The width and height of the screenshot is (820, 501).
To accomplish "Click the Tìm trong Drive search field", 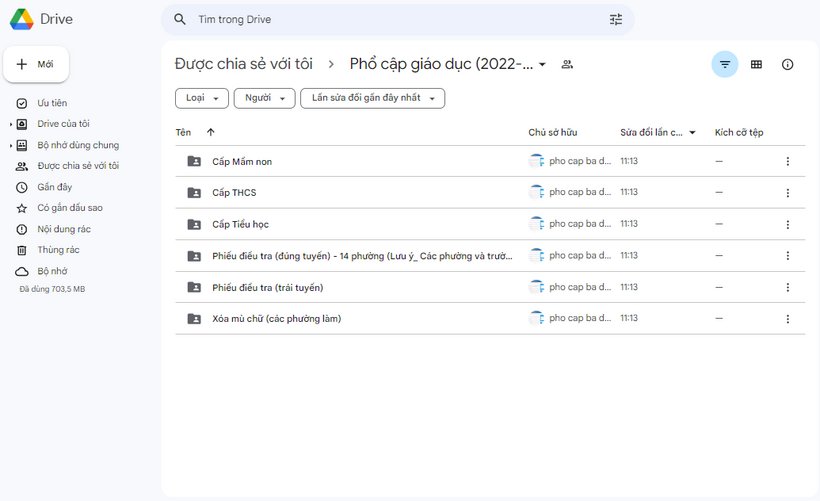I will 397,19.
